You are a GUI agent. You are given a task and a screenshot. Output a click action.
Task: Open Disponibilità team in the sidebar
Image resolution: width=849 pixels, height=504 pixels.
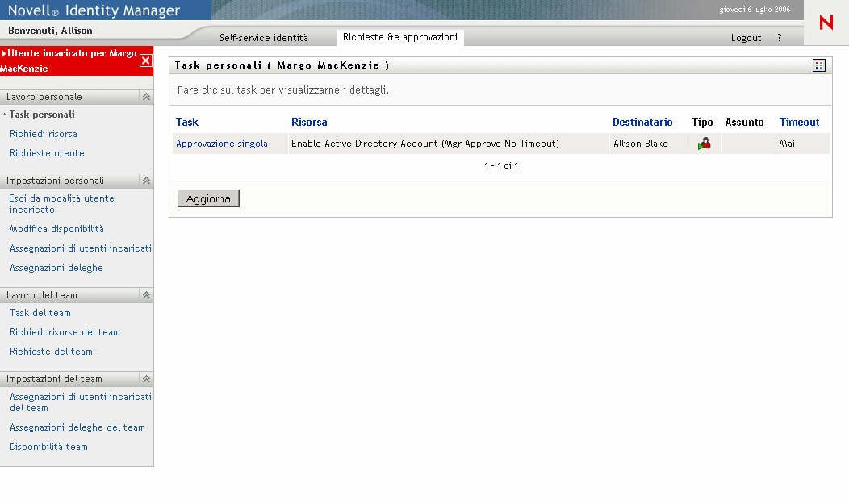tap(48, 447)
